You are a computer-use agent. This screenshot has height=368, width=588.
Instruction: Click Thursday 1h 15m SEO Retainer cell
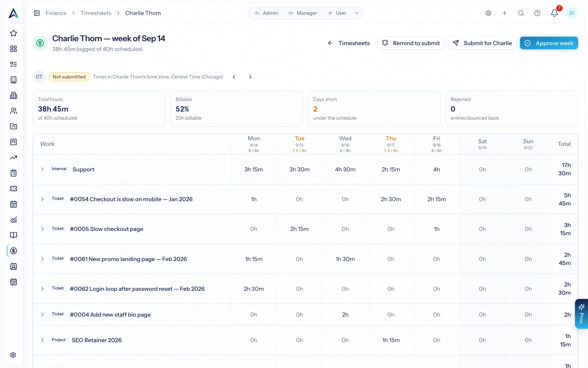[391, 340]
